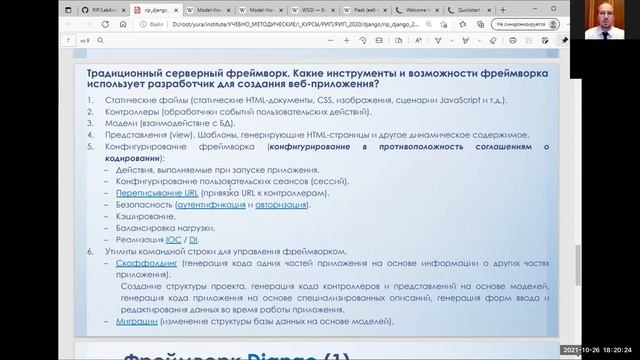The image size is (640, 360).
Task: Start Read aloud in PDF toolbar
Action: click(x=418, y=40)
